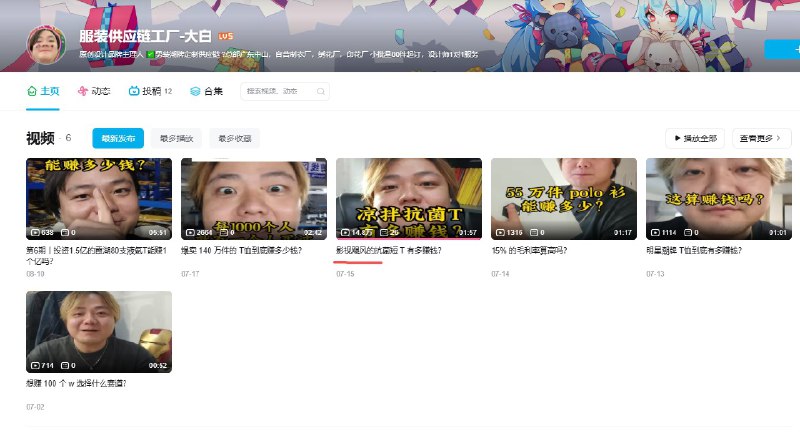The image size is (800, 432).
Task: Open the 02:42 video thumbnail
Action: 254,199
